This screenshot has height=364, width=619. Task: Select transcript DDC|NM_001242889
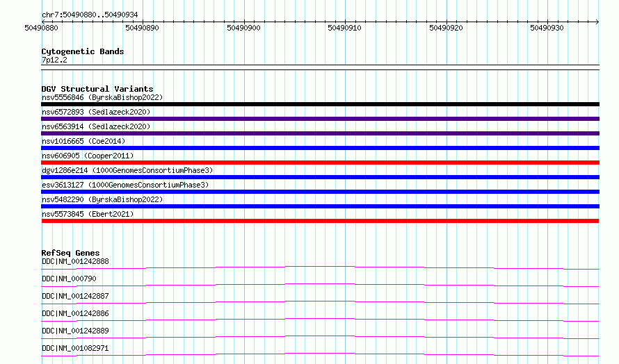[75, 331]
